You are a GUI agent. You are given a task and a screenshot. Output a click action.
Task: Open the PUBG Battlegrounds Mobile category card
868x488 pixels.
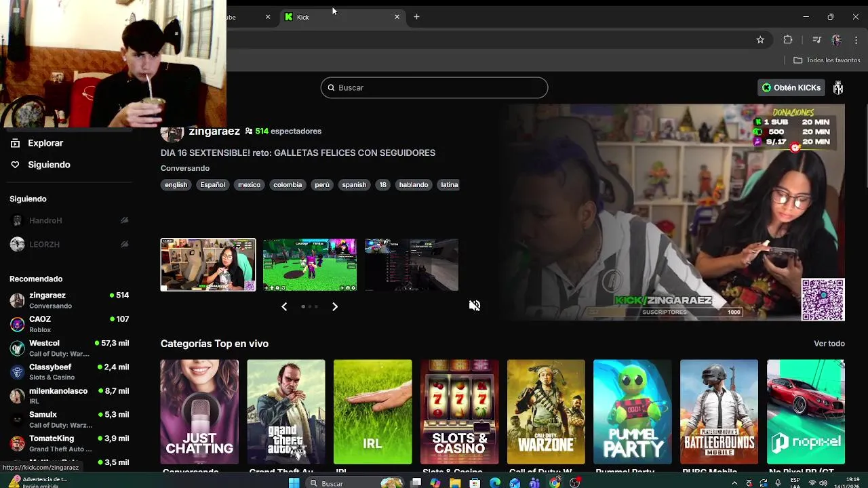(719, 411)
